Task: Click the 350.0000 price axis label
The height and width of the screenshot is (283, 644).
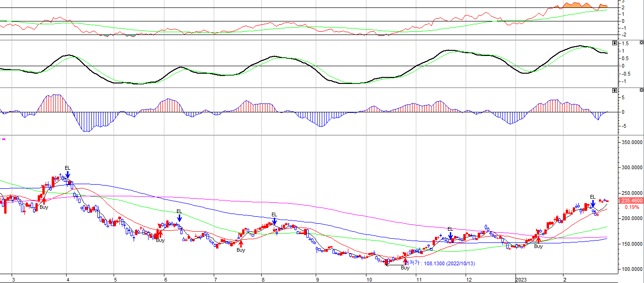Action: (632, 142)
